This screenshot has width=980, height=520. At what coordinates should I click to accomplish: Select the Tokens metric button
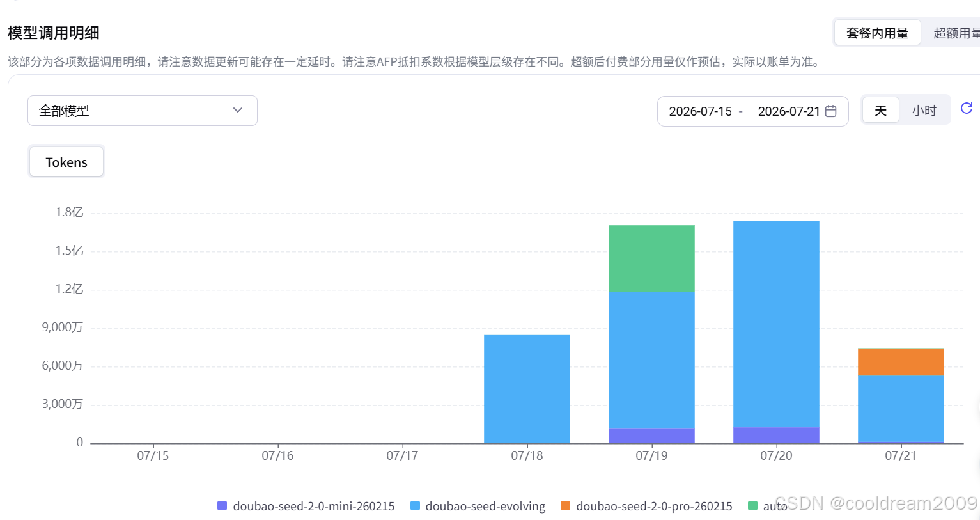click(x=66, y=162)
